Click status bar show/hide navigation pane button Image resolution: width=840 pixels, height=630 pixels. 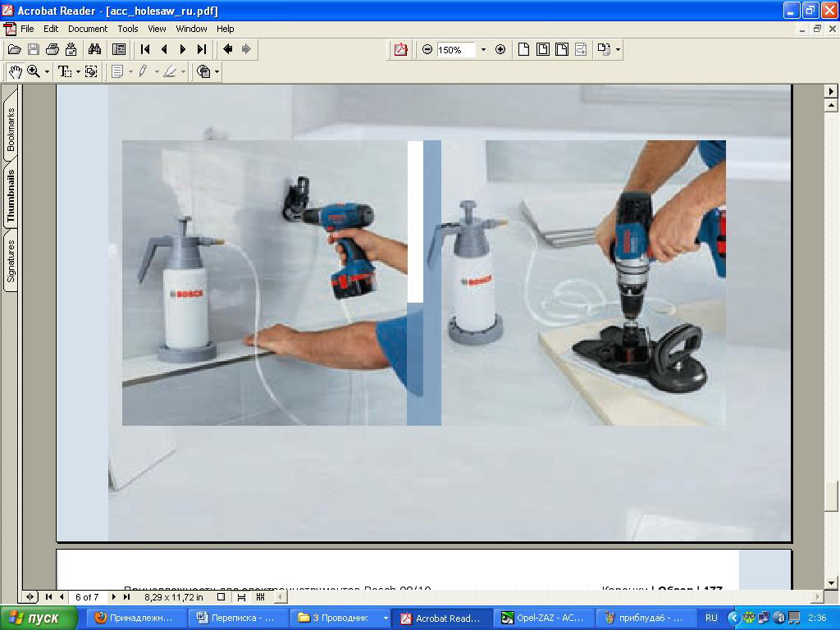30,597
